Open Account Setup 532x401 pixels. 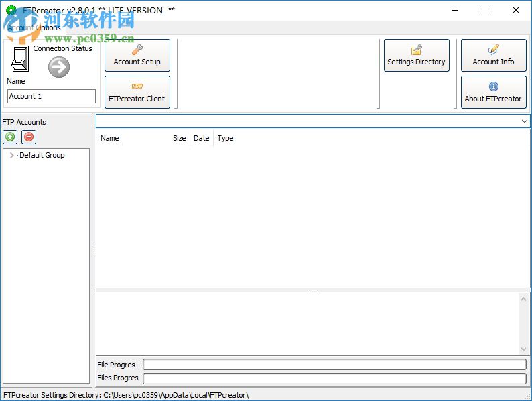point(137,56)
